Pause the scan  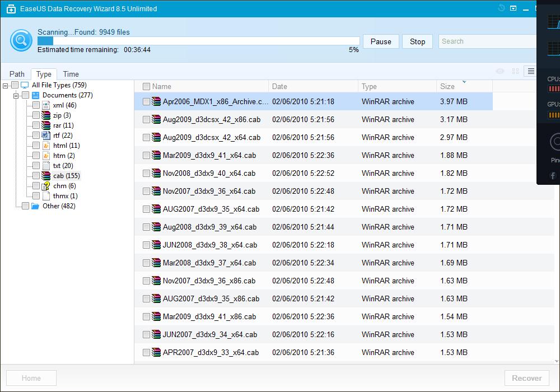coord(381,41)
